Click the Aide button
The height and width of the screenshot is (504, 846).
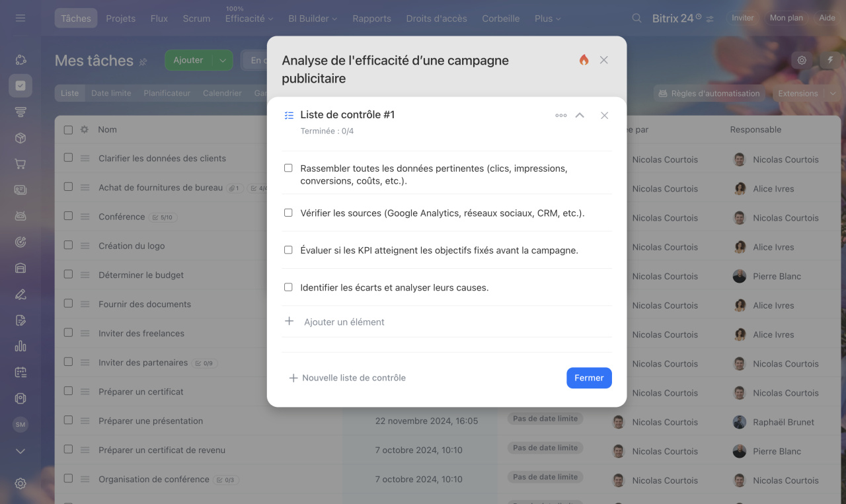(x=827, y=18)
